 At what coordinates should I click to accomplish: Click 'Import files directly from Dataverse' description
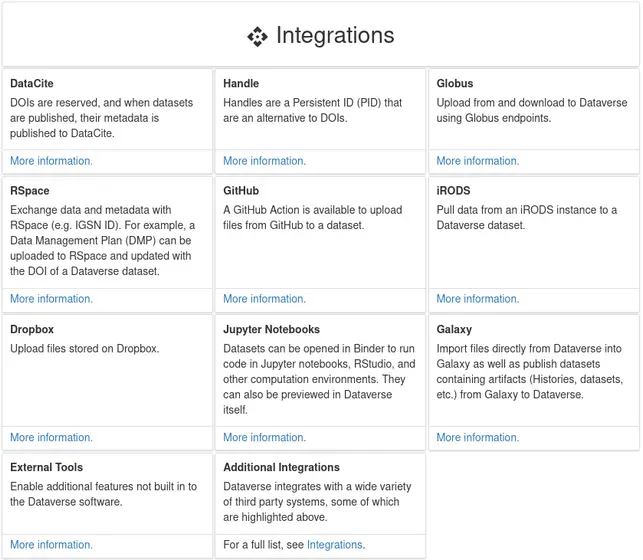click(x=530, y=371)
